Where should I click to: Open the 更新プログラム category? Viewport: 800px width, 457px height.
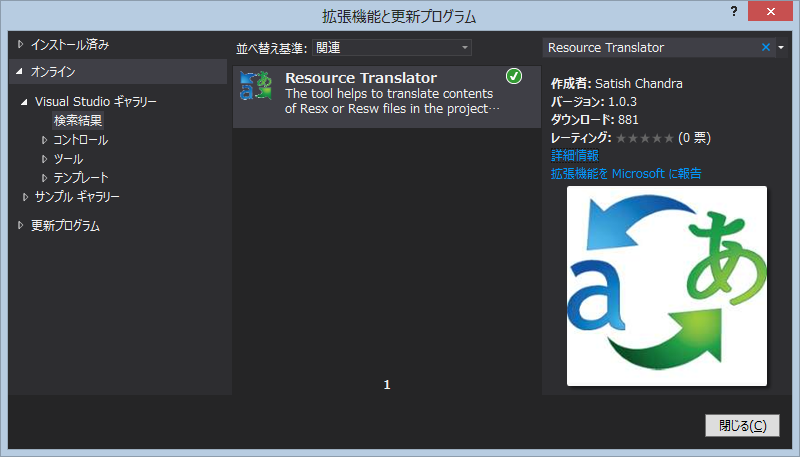pyautogui.click(x=65, y=225)
